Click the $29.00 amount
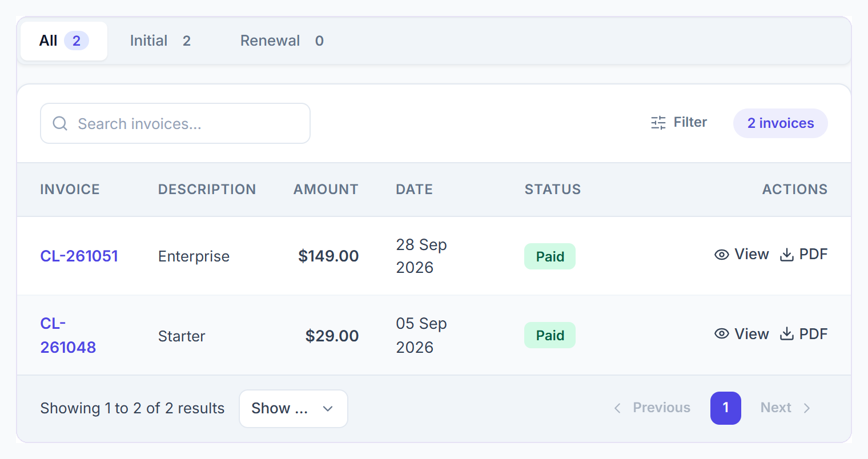Screen dimensions: 868x459 coord(332,336)
